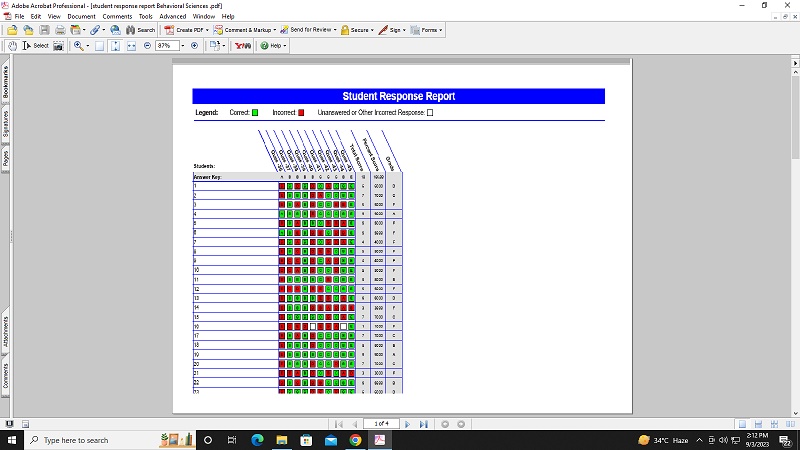800x450 pixels.
Task: Set view to Fit Page
Action: coord(115,46)
